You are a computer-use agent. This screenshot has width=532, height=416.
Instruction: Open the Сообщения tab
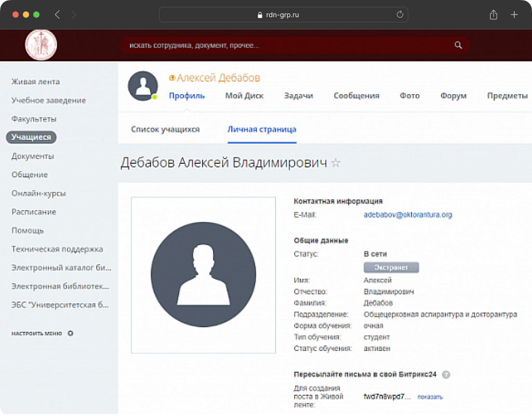pos(356,96)
